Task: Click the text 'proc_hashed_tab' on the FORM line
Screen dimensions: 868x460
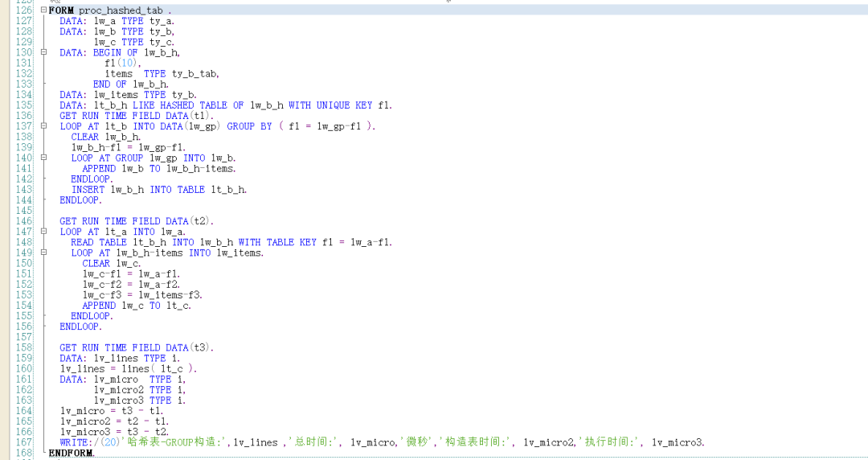Action: tap(121, 10)
